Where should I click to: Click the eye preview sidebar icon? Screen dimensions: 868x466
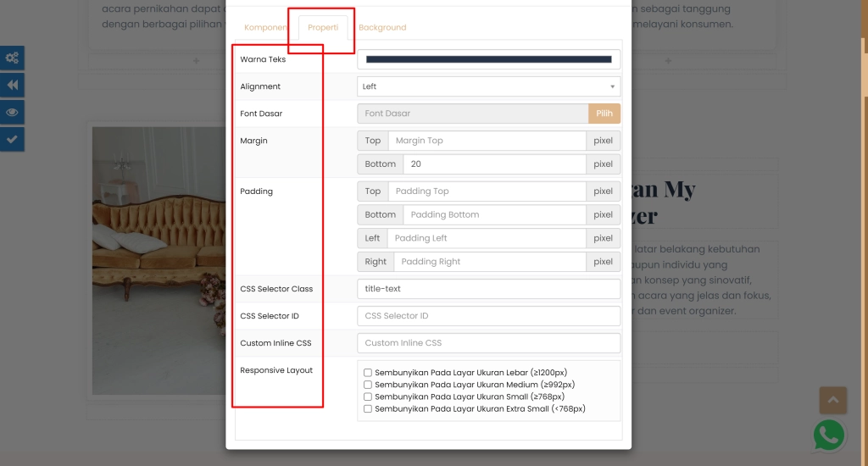click(x=12, y=113)
